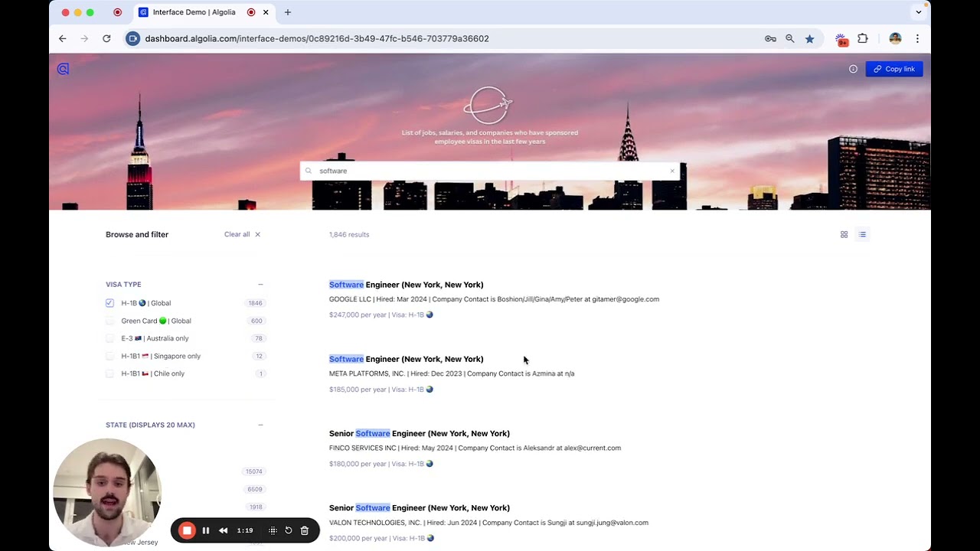Check the Green Card Global checkbox
The image size is (980, 551).
pyautogui.click(x=109, y=321)
